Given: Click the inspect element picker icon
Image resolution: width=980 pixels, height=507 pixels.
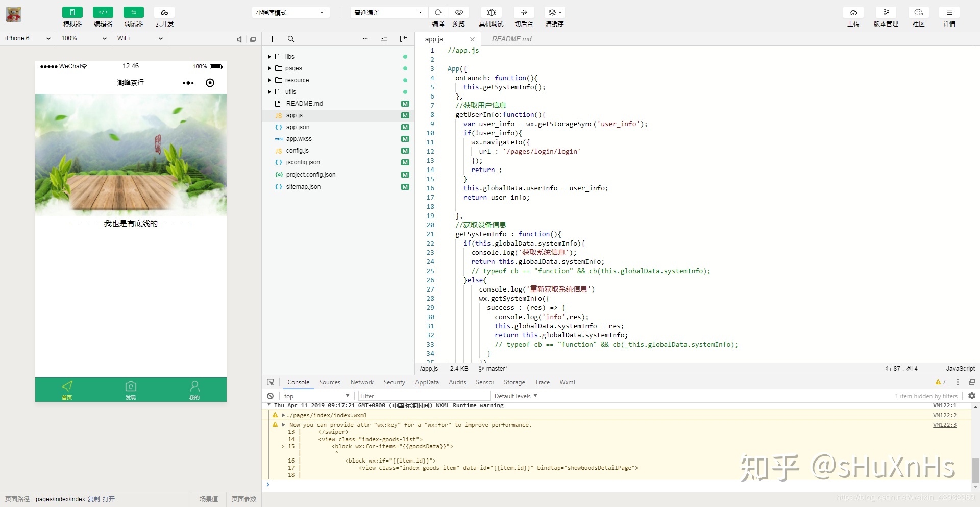Looking at the screenshot, I should click(x=271, y=382).
